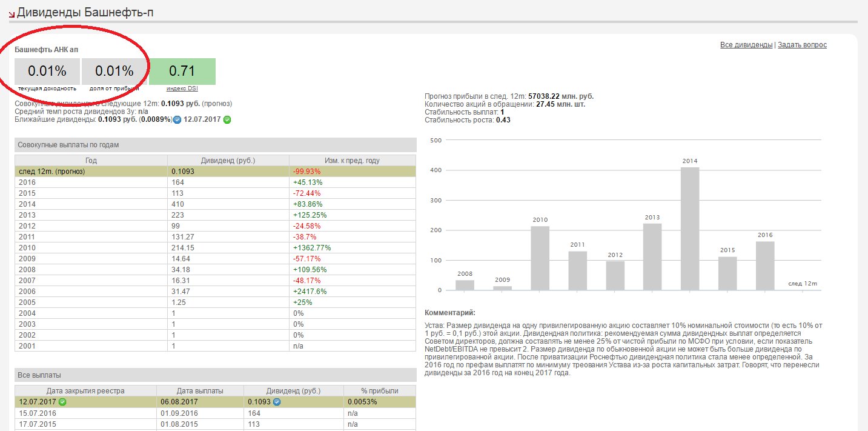The height and width of the screenshot is (431, 868).
Task: Click the Все выплаты section heading
Action: [x=216, y=375]
